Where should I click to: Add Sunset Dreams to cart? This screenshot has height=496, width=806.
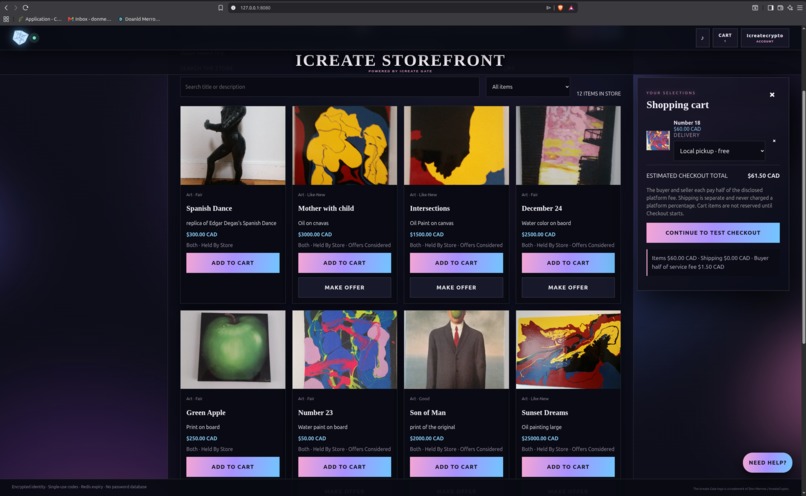(x=568, y=467)
